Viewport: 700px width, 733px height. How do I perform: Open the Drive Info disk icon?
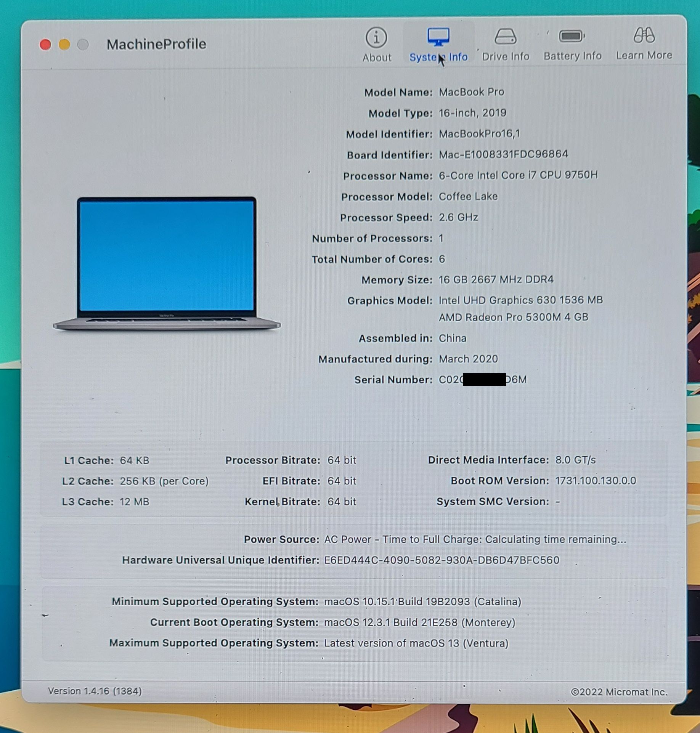[x=505, y=37]
